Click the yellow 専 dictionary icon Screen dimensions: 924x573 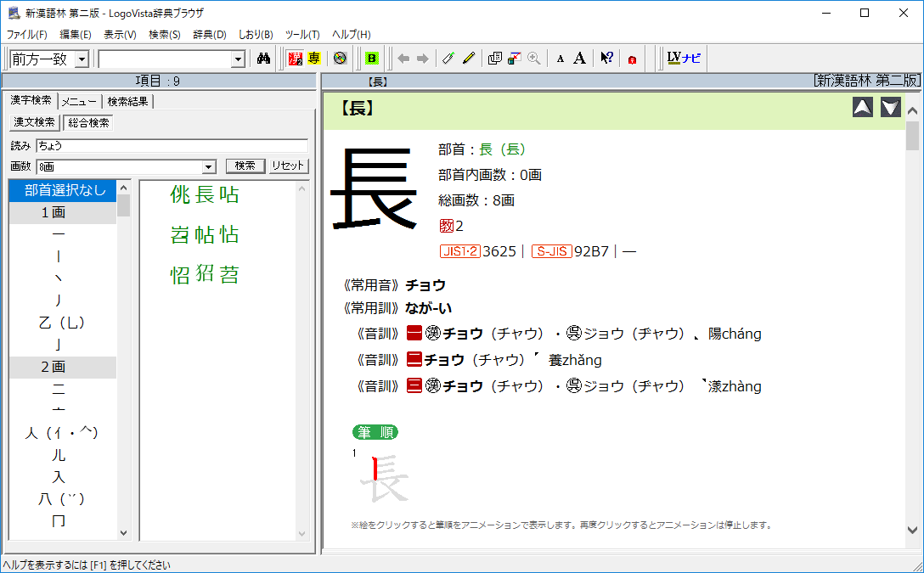point(313,59)
